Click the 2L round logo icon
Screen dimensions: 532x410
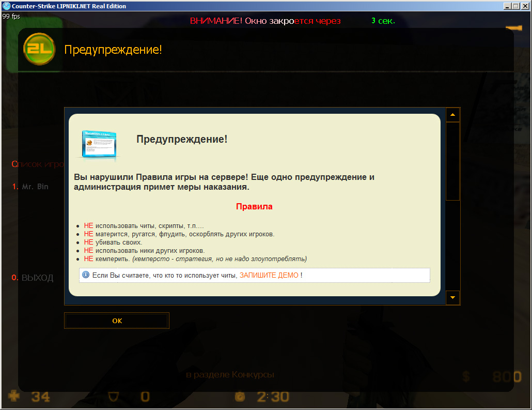(x=39, y=49)
